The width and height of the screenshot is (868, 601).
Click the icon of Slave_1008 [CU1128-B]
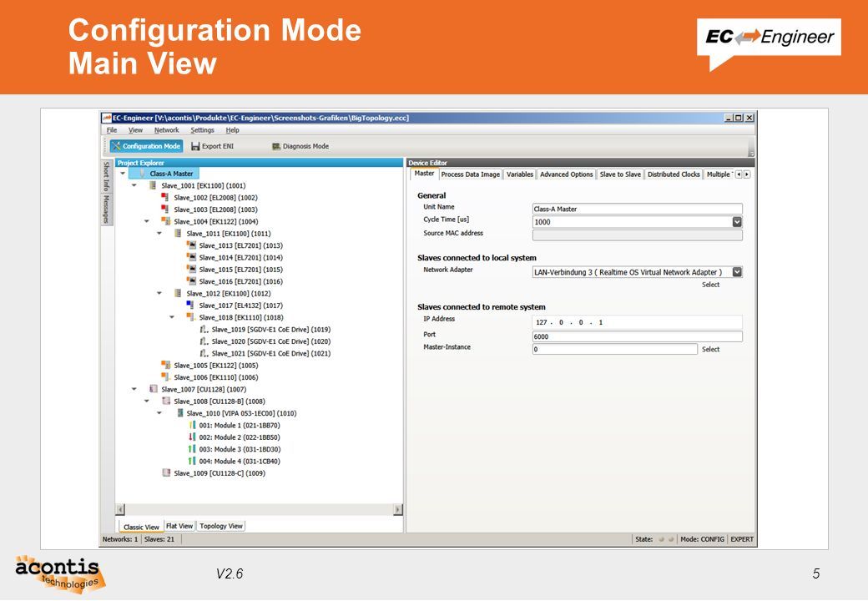pyautogui.click(x=166, y=402)
